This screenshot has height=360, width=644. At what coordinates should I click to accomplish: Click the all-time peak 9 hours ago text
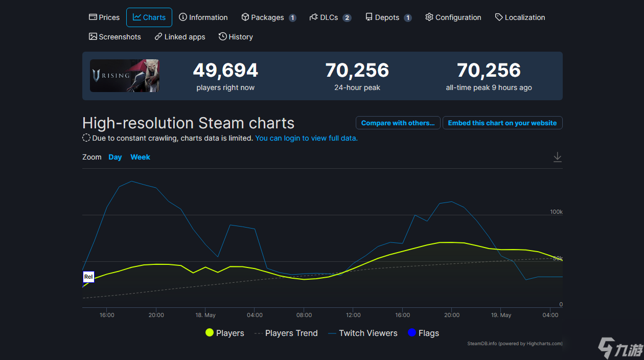click(x=489, y=87)
